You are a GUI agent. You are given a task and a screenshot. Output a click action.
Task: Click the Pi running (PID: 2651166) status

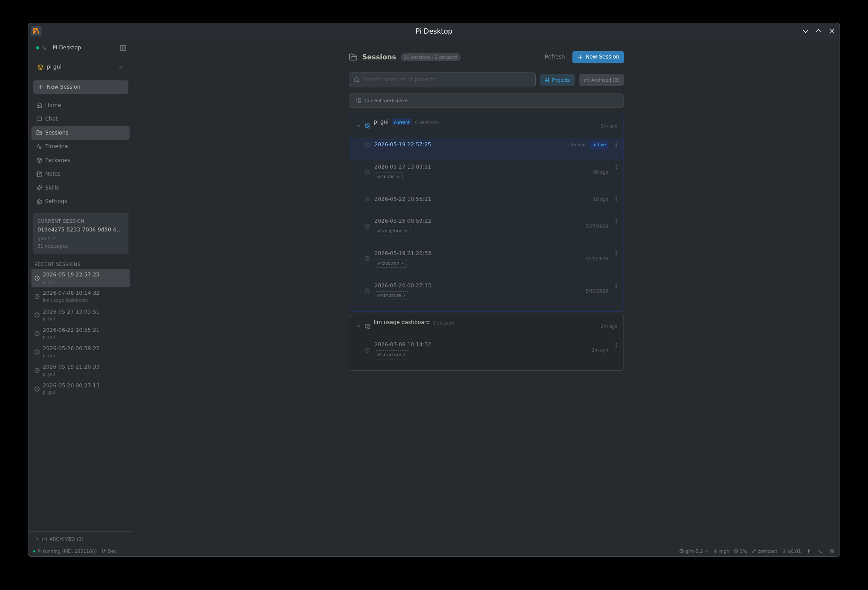click(x=65, y=551)
